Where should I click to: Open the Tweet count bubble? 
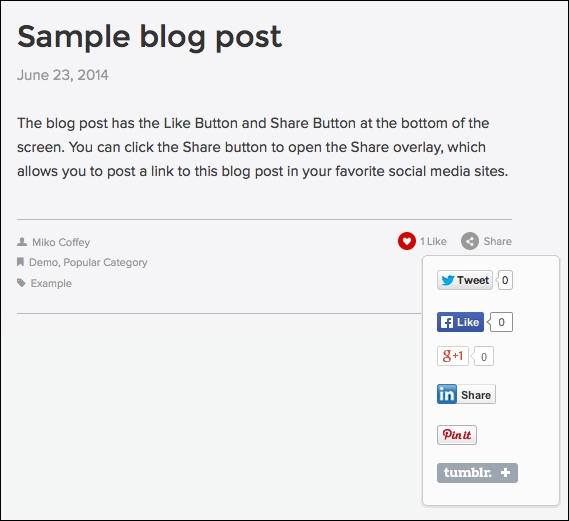(x=505, y=280)
